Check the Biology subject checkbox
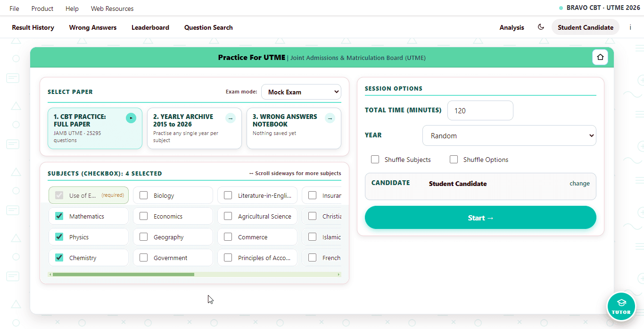644x329 pixels. coord(144,195)
